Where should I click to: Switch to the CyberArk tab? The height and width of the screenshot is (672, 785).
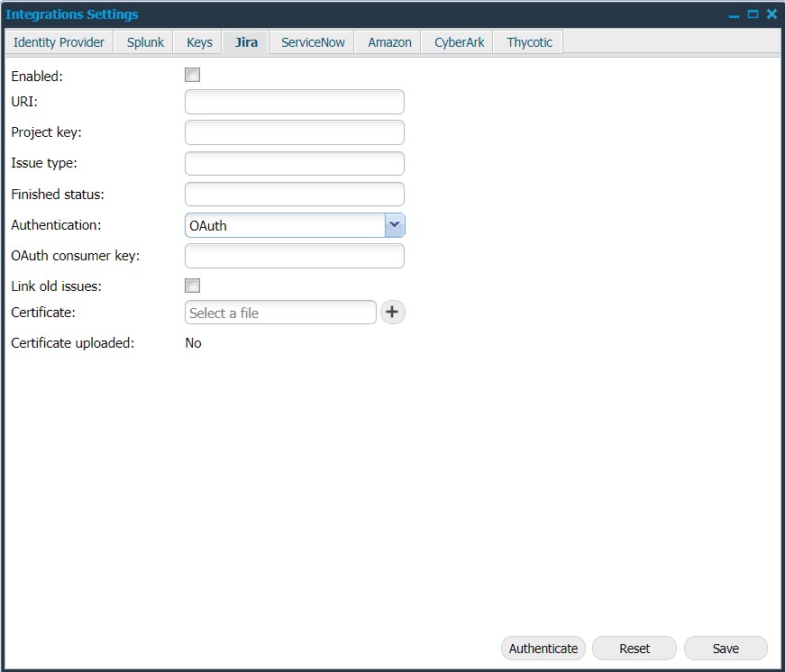(459, 42)
